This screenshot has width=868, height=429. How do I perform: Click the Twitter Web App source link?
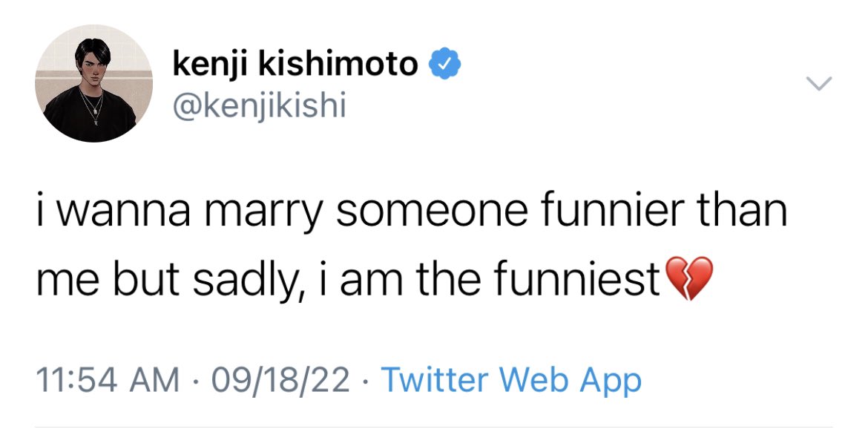tap(511, 381)
